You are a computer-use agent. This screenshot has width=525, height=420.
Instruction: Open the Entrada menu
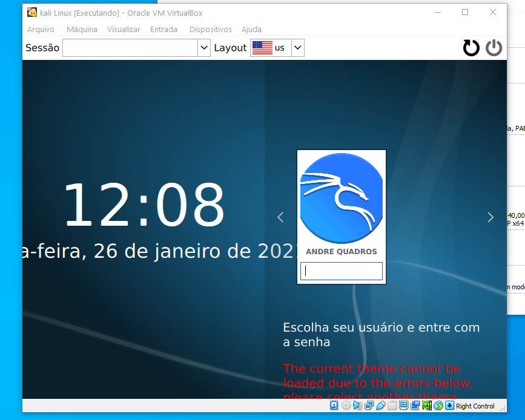163,30
